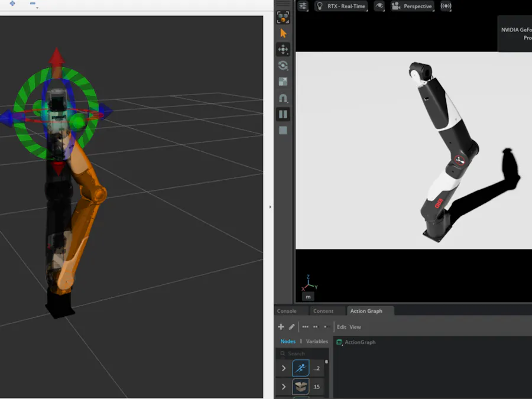
Task: Switch to the Console tab
Action: [287, 311]
